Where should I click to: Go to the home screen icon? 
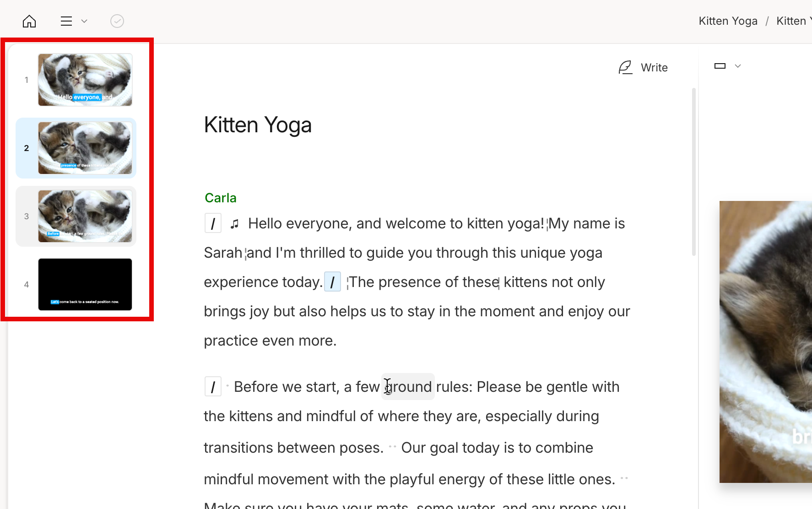[29, 21]
